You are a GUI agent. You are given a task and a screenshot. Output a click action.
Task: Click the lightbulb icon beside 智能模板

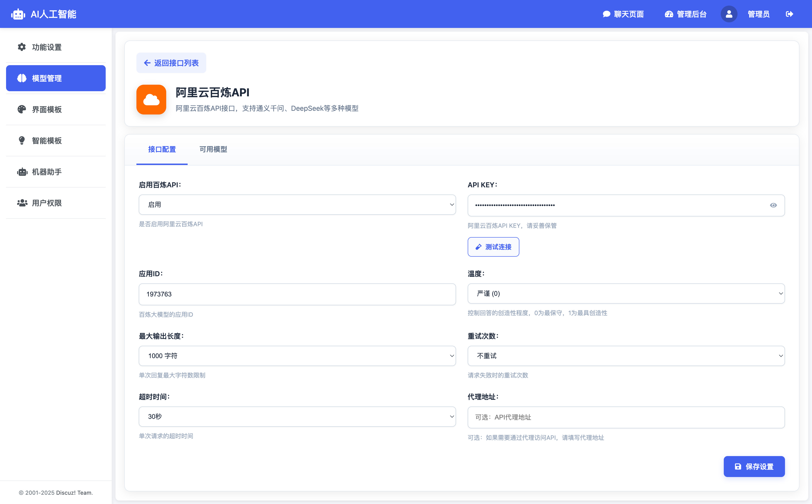pyautogui.click(x=22, y=140)
